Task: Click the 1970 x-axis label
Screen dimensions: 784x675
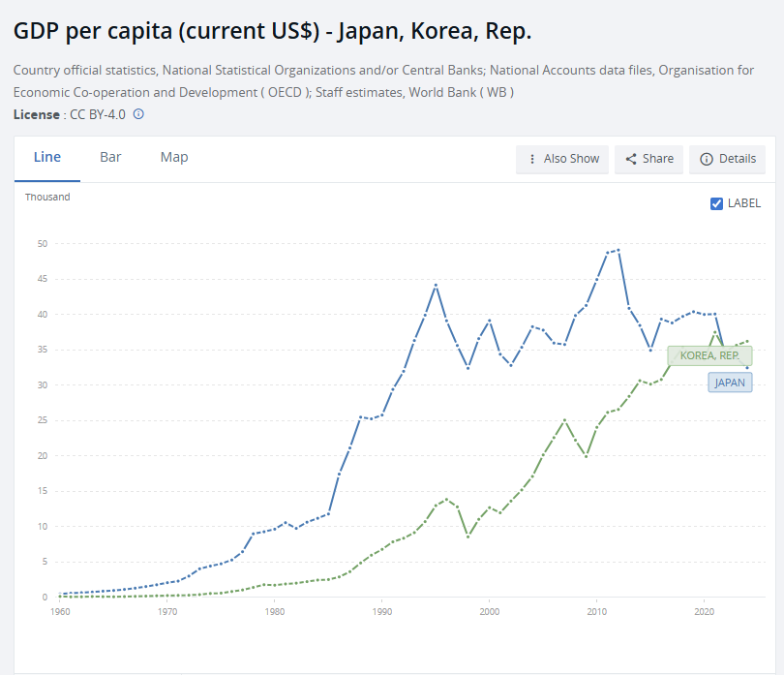Action: point(167,611)
